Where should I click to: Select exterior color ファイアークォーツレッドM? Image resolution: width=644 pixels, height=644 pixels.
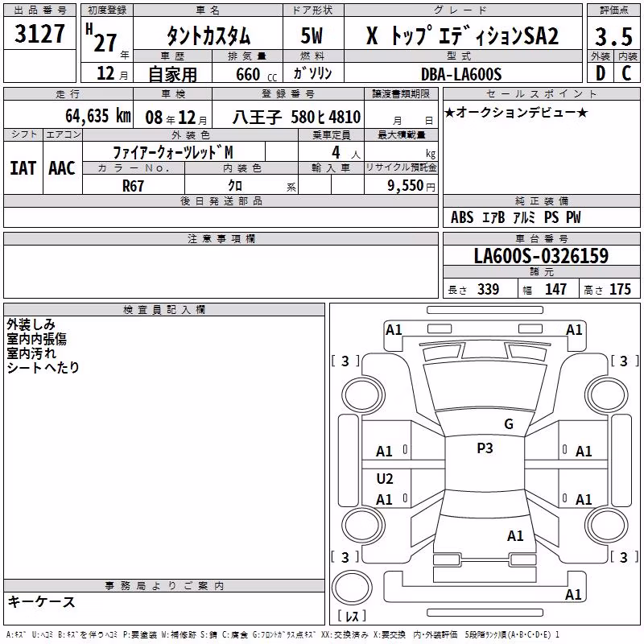coord(173,153)
